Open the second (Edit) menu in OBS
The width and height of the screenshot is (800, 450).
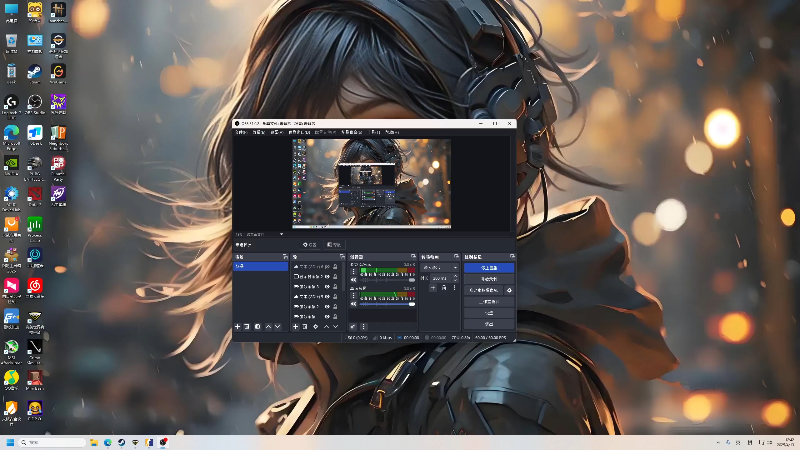(x=259, y=132)
